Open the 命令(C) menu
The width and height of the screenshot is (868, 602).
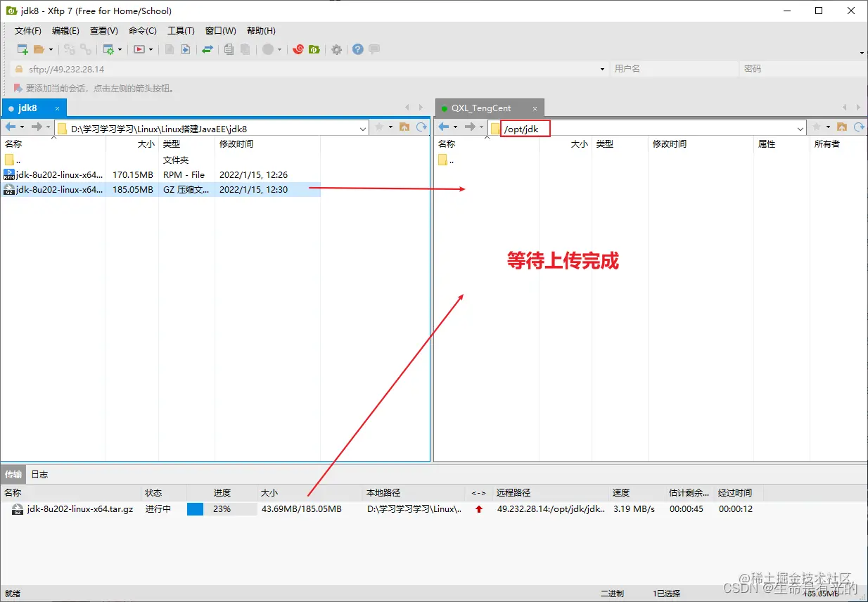pyautogui.click(x=143, y=31)
